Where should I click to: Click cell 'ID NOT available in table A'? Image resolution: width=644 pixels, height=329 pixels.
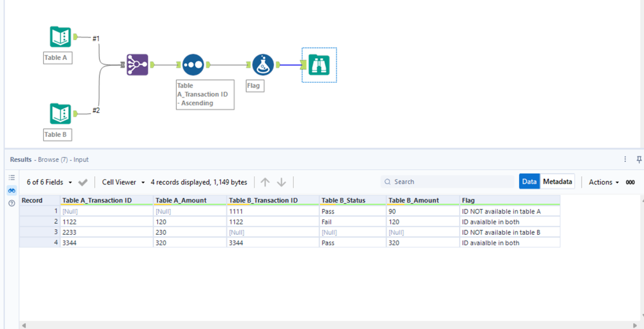coord(510,212)
